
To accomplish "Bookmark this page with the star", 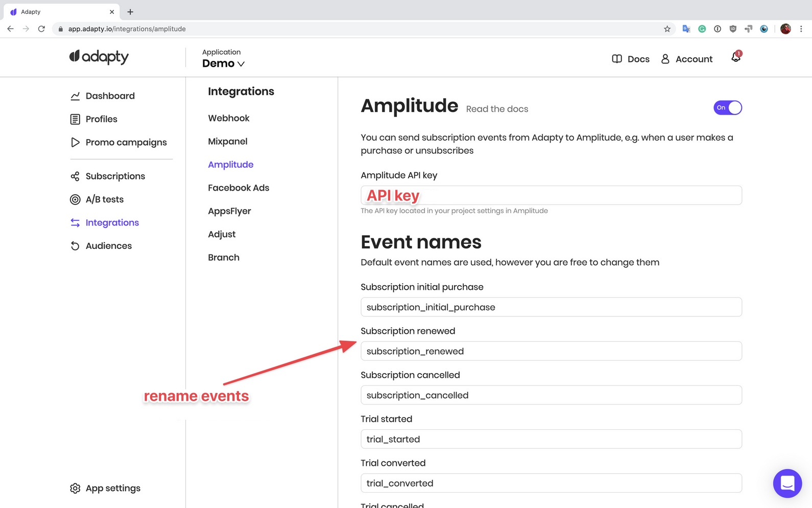I will click(667, 29).
